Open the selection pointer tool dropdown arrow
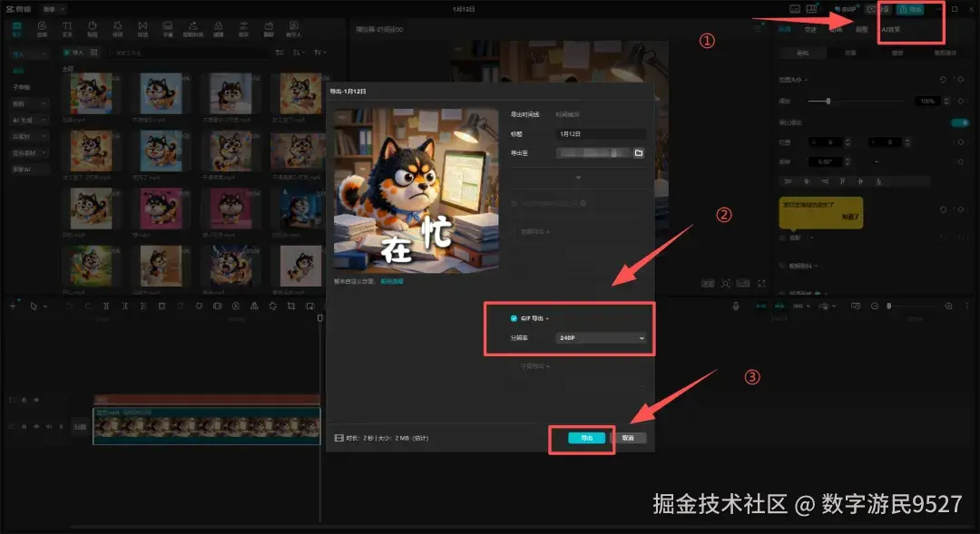Image resolution: width=980 pixels, height=534 pixels. (x=45, y=306)
